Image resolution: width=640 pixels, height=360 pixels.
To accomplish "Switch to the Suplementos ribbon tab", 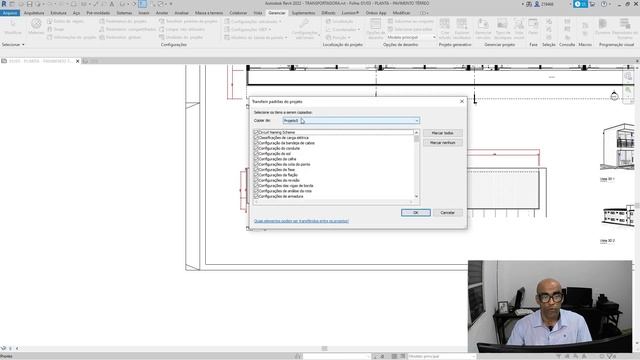I will point(303,13).
